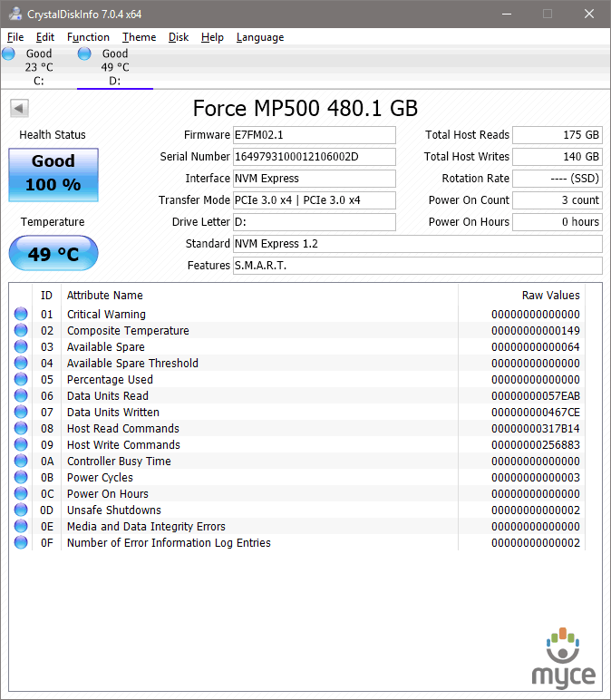Click the Firmware field E7FM02.1
This screenshot has width=611, height=700.
coord(315,135)
